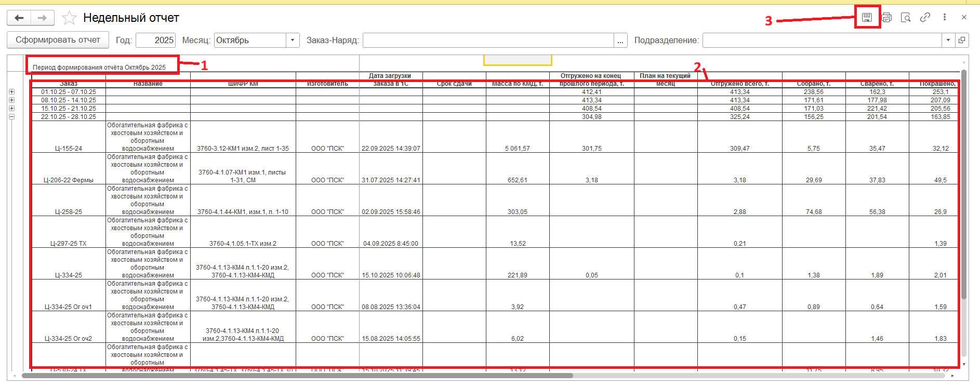Screen dimensions: 980x386
Task: Collapse the 22.10.25 - 28.10.25 group
Action: coord(11,117)
